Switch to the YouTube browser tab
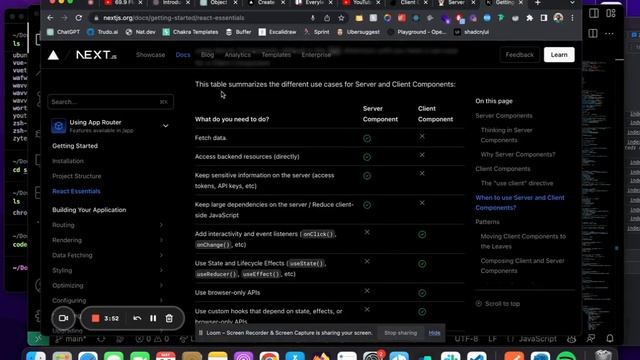The height and width of the screenshot is (360, 640). pos(361,3)
